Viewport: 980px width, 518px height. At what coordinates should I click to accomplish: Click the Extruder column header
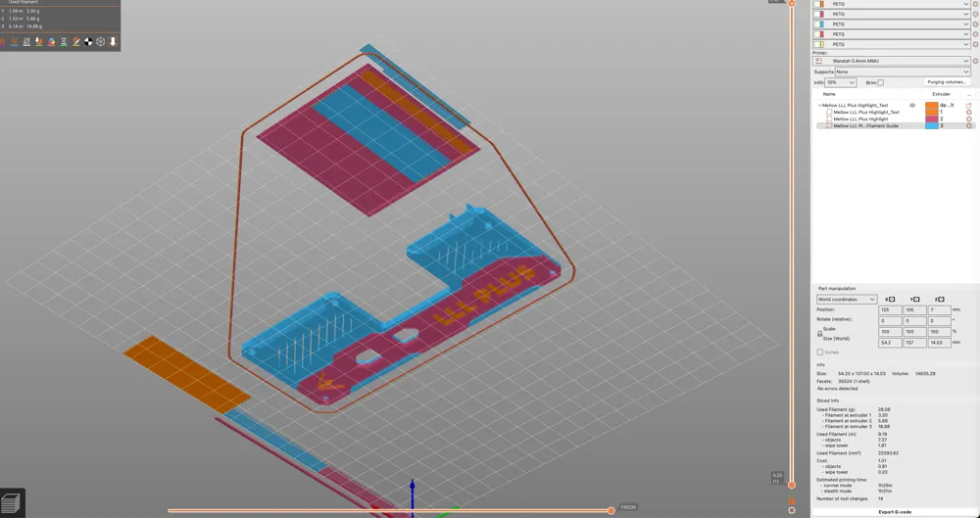941,94
